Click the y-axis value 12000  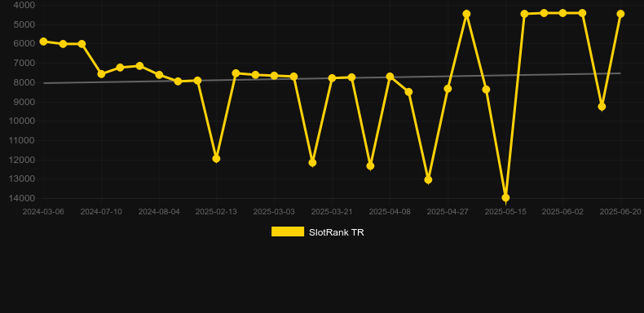(x=22, y=160)
